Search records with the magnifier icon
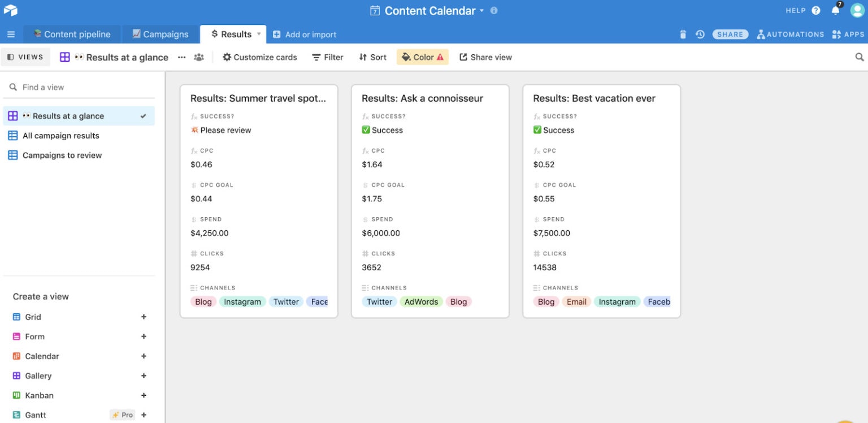 [x=859, y=57]
